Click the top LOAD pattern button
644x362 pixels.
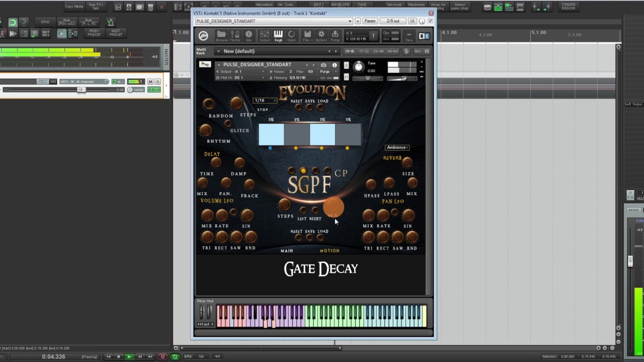tap(320, 107)
